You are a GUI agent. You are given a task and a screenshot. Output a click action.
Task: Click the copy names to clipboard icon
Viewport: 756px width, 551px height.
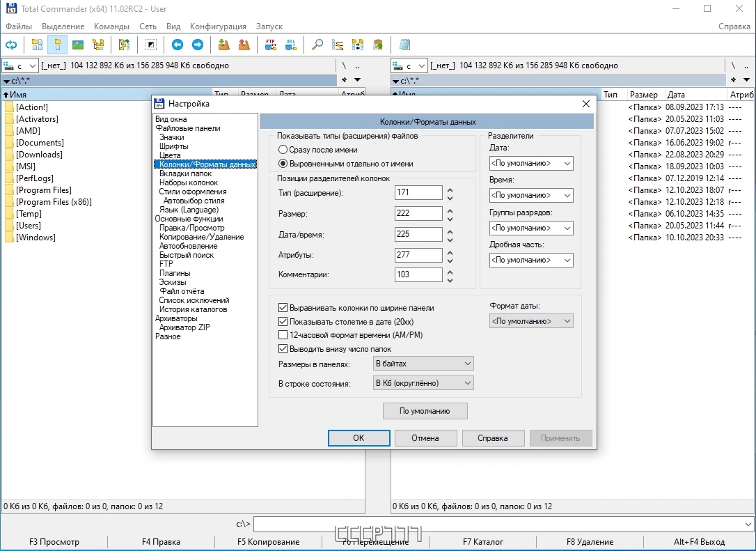pyautogui.click(x=378, y=45)
